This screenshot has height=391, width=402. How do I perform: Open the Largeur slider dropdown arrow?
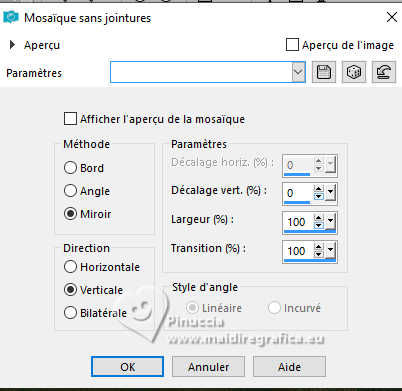tap(330, 221)
